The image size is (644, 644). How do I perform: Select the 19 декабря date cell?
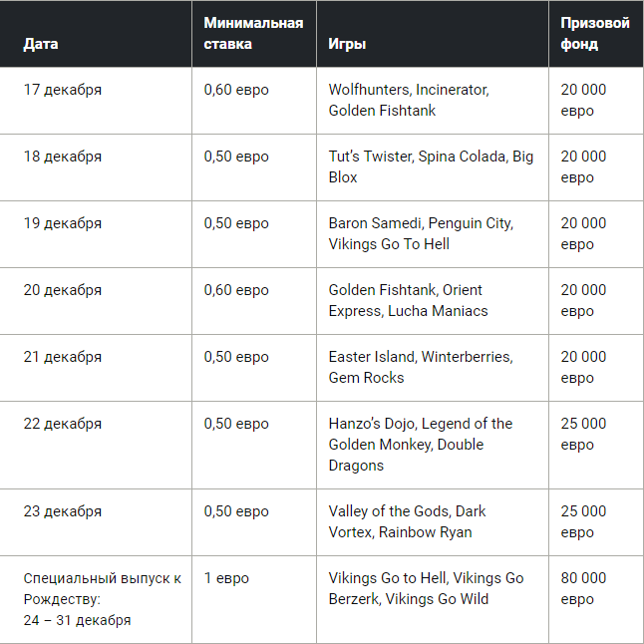96,234
